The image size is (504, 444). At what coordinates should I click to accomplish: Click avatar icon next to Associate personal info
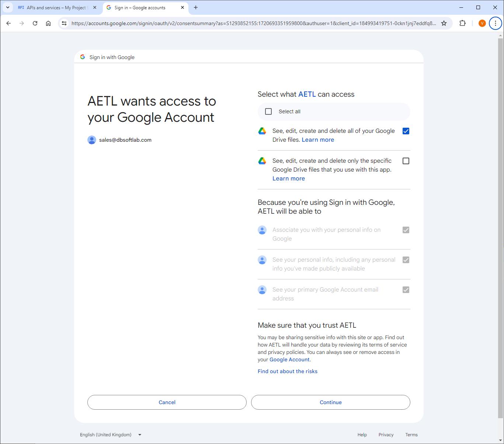click(x=262, y=230)
